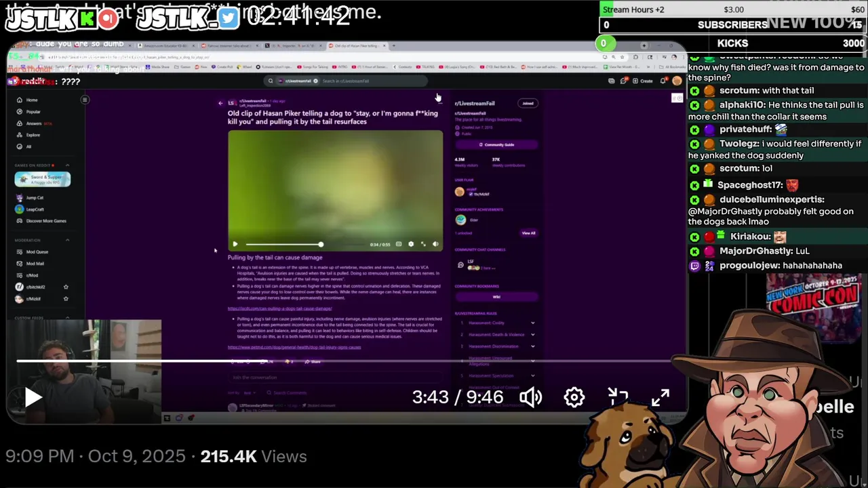Expand the outer video to fullscreen

pos(660,397)
